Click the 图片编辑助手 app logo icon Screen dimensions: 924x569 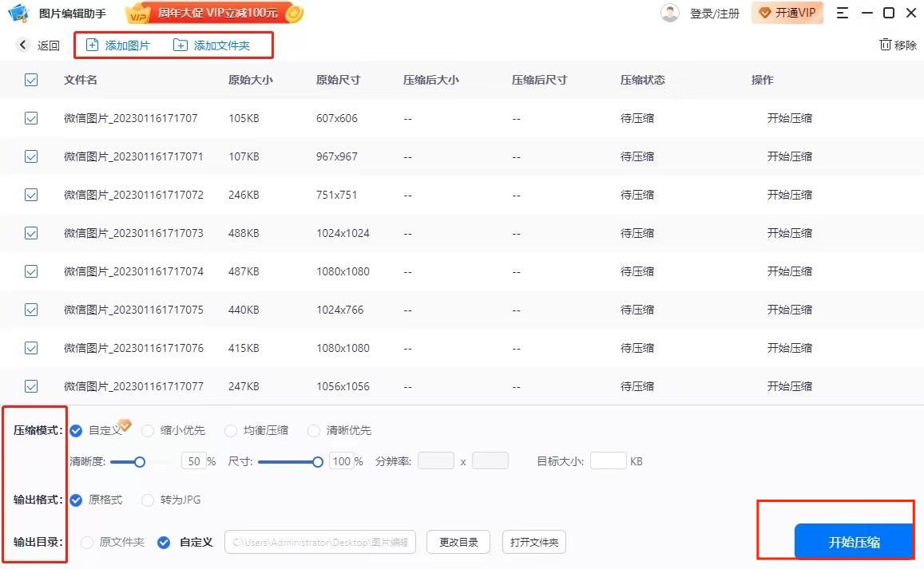tap(18, 13)
